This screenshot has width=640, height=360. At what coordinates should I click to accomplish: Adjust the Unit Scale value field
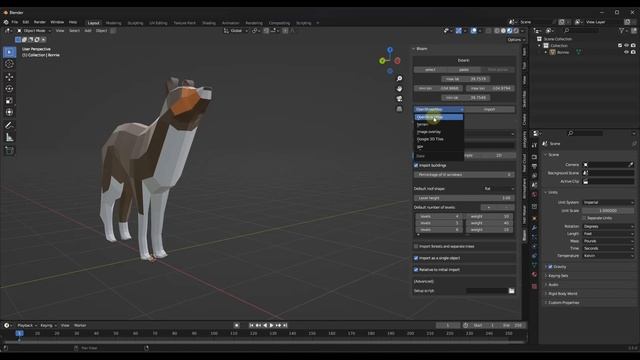[x=608, y=211]
